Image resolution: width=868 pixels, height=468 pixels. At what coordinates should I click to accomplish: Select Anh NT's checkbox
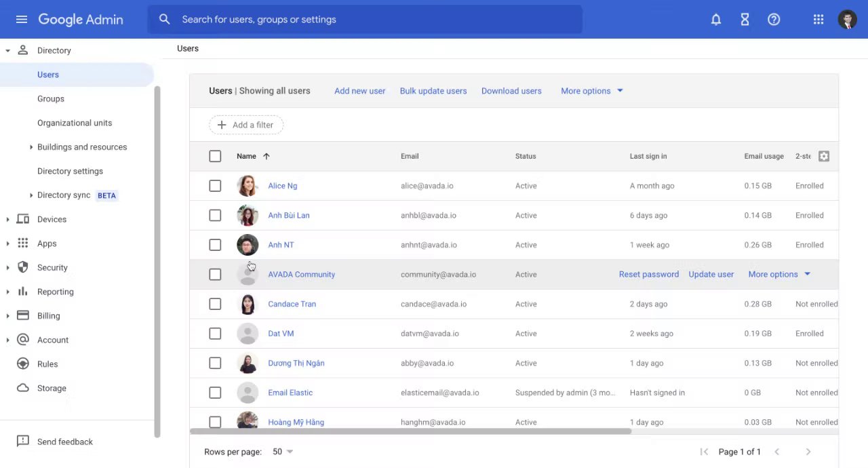tap(215, 245)
